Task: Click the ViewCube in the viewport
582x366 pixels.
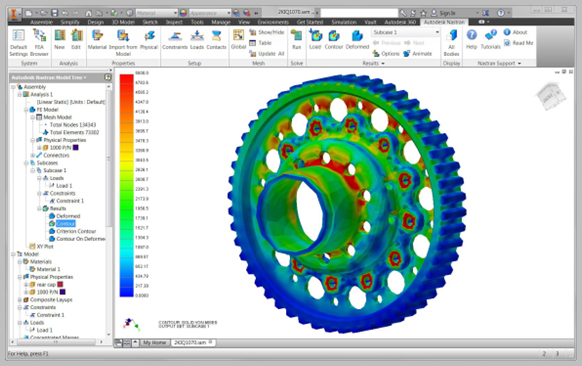Action: 550,97
